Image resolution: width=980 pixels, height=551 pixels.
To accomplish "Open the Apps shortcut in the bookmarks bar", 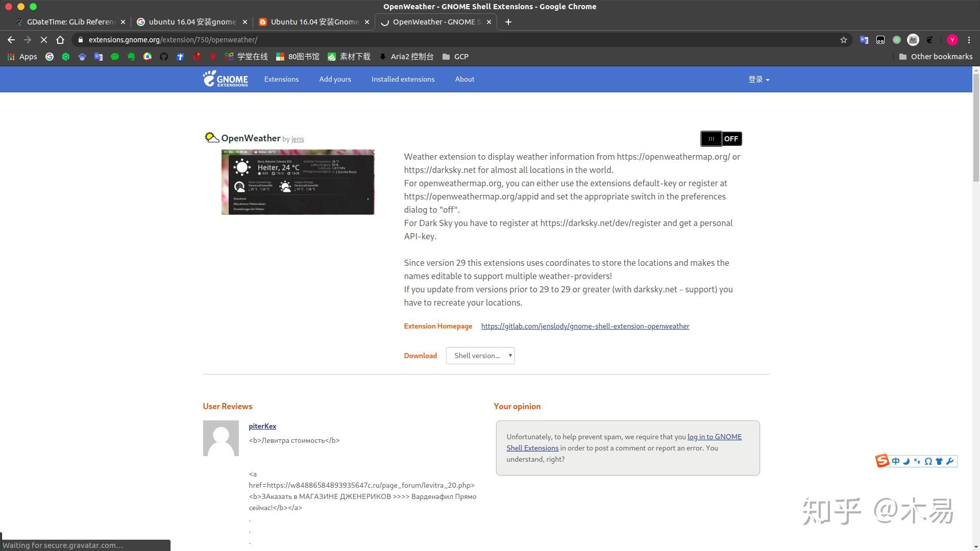I will point(22,57).
